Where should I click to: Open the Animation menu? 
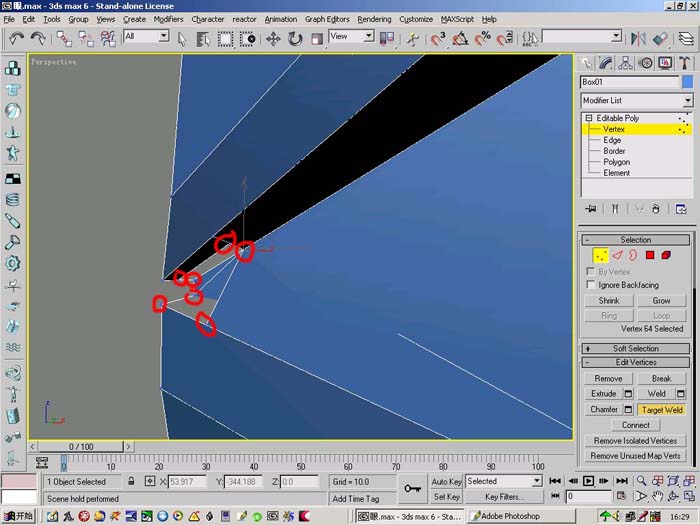point(280,19)
